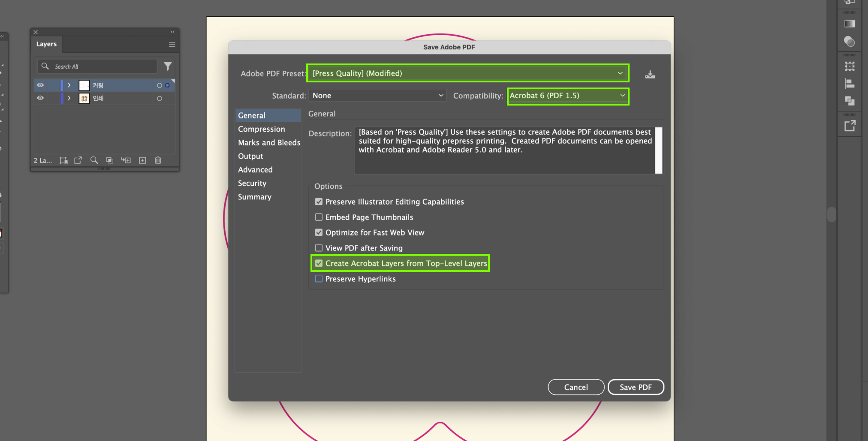Open the Transparency panel in the right dock

click(850, 42)
